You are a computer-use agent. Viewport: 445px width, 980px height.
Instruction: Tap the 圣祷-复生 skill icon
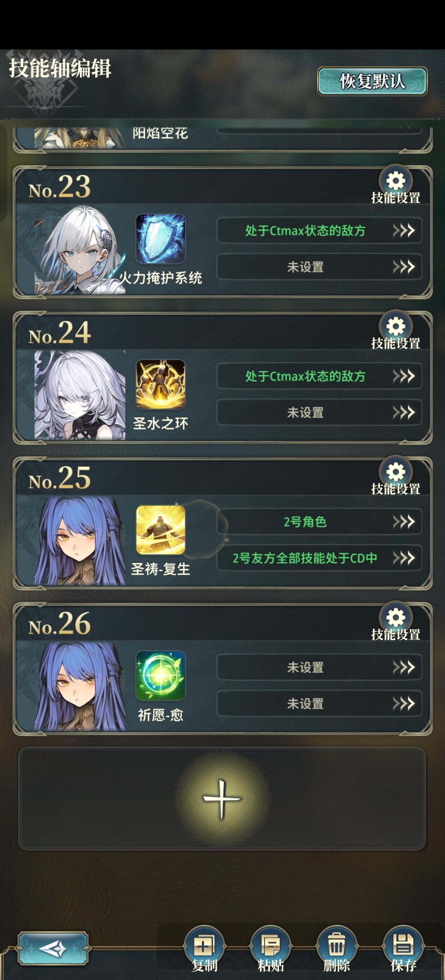coord(161,530)
